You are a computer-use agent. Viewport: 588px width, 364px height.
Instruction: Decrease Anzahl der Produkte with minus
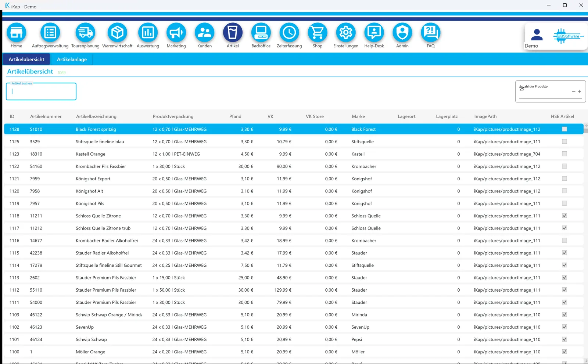(573, 91)
